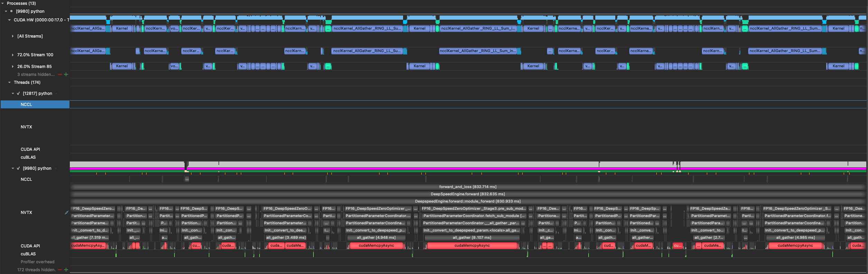
Task: Collapse the [12817] python thread
Action: click(x=13, y=94)
